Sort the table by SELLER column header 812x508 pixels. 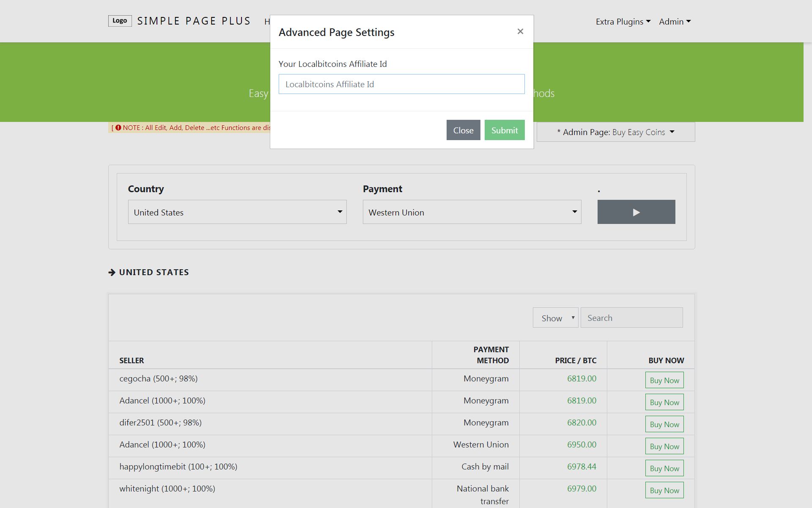tap(132, 360)
